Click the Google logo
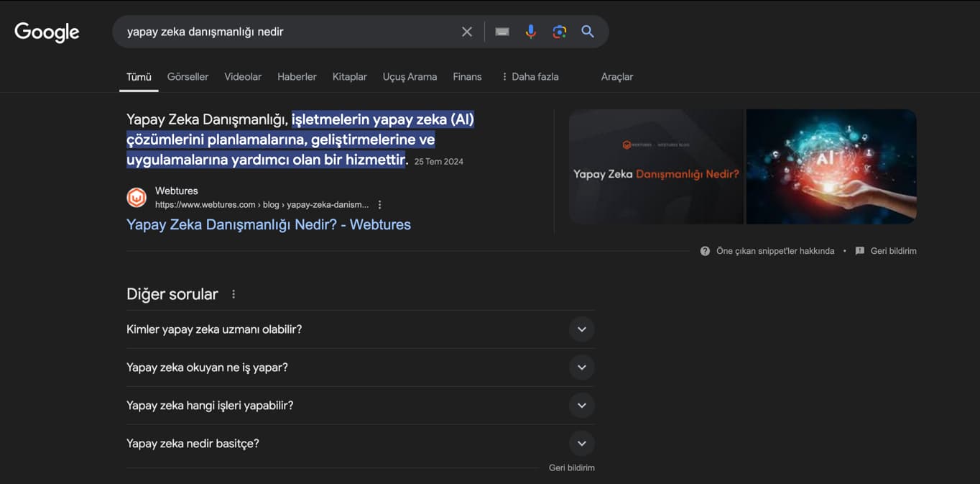The width and height of the screenshot is (980, 484). [47, 32]
